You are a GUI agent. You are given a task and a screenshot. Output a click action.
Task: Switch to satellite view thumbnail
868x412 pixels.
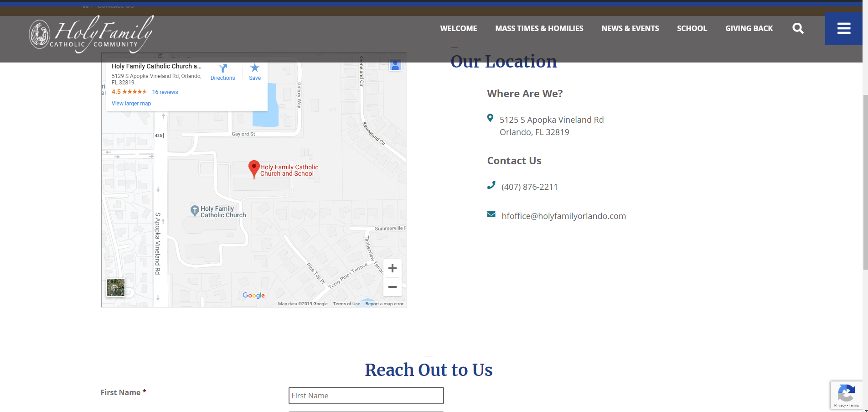(116, 287)
